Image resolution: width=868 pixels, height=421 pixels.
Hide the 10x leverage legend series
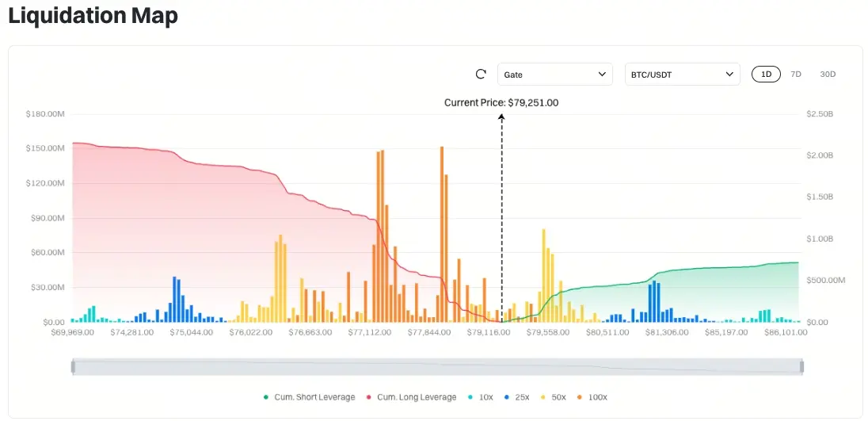(482, 397)
